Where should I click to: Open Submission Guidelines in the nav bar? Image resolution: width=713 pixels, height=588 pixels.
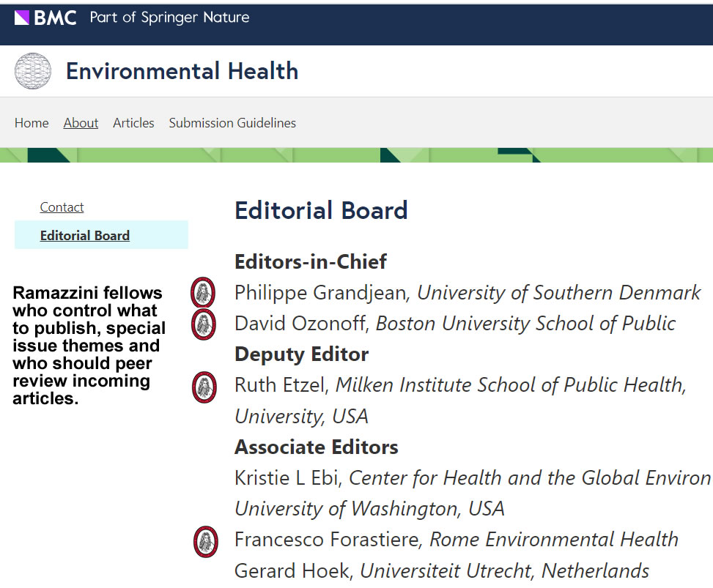[232, 123]
